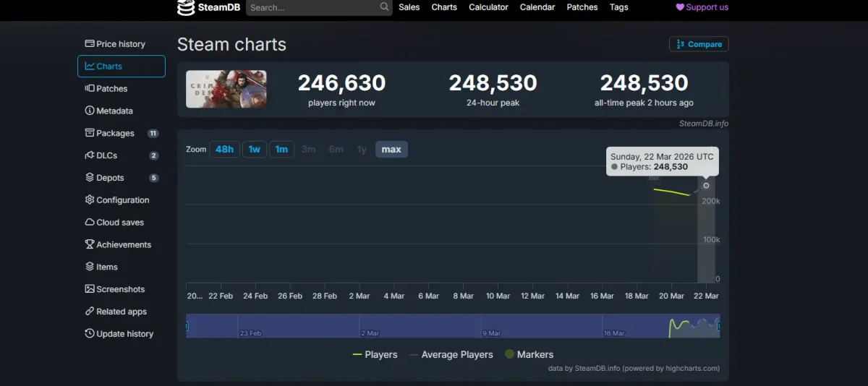
Task: Click the game header thumbnail
Action: [x=226, y=89]
